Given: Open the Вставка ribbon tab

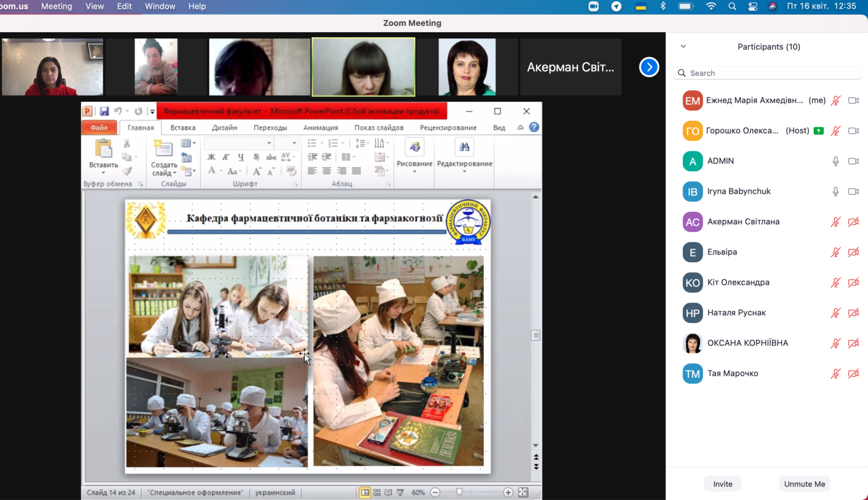Looking at the screenshot, I should click(x=183, y=128).
